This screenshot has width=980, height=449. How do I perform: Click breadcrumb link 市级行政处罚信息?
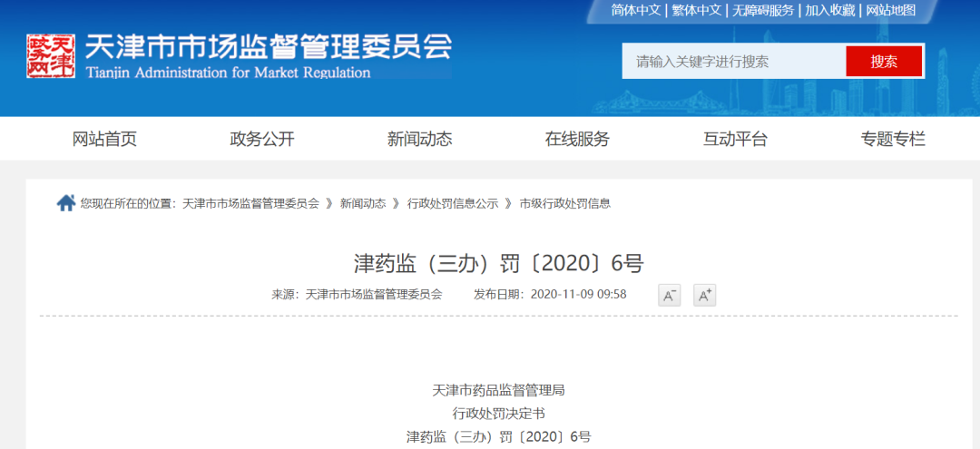tap(565, 203)
